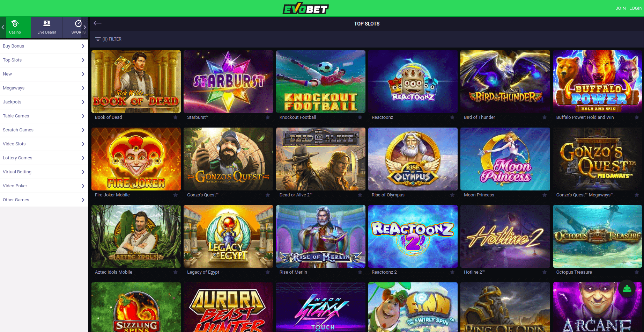This screenshot has height=332, width=644.
Task: Expand the Megaways category chevron
Action: tap(83, 88)
